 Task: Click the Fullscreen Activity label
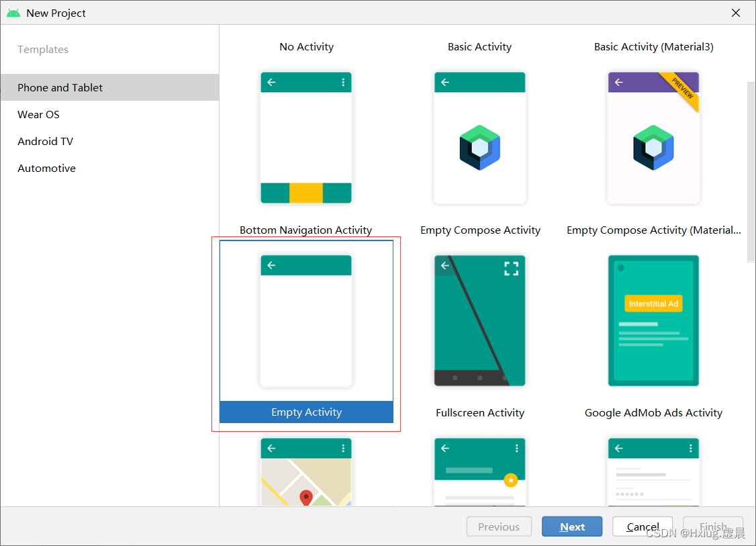[x=480, y=413]
